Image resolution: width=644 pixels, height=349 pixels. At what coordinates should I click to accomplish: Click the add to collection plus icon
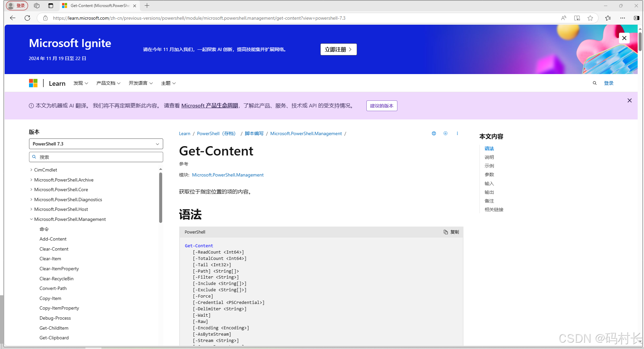pos(445,133)
